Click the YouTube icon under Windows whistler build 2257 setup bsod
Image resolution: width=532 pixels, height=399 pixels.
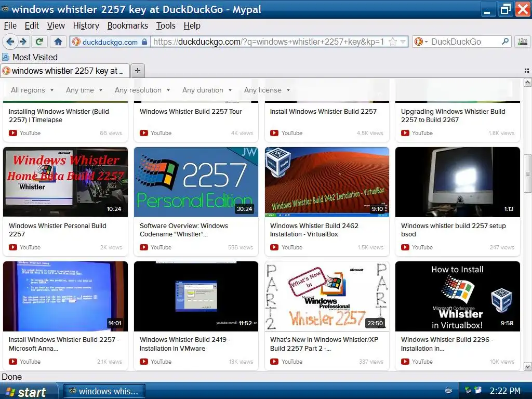click(x=405, y=247)
